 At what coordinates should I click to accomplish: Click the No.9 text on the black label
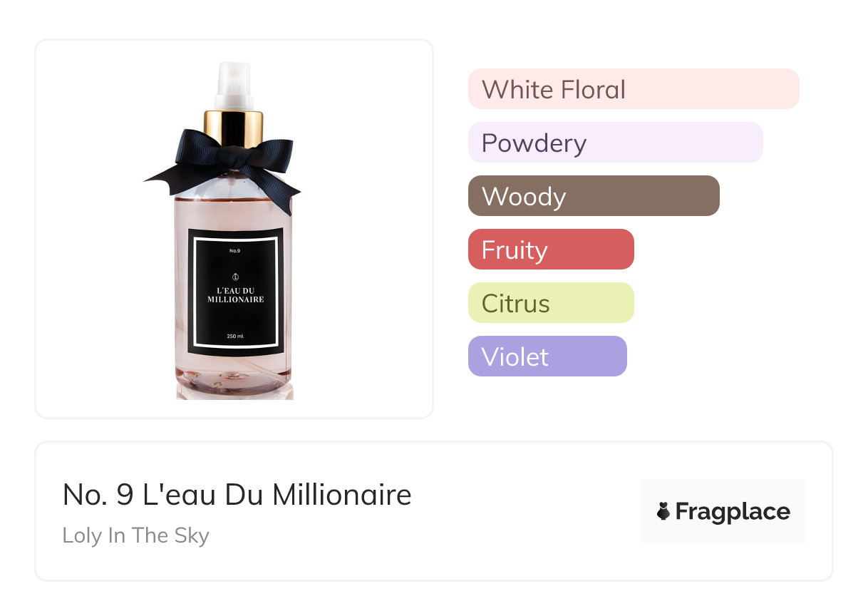[x=236, y=250]
